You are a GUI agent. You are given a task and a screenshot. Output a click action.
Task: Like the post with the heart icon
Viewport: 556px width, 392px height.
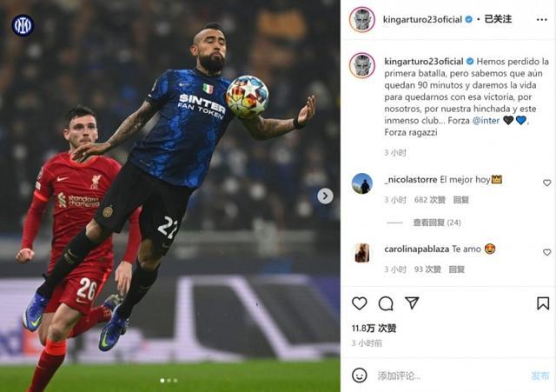point(359,303)
